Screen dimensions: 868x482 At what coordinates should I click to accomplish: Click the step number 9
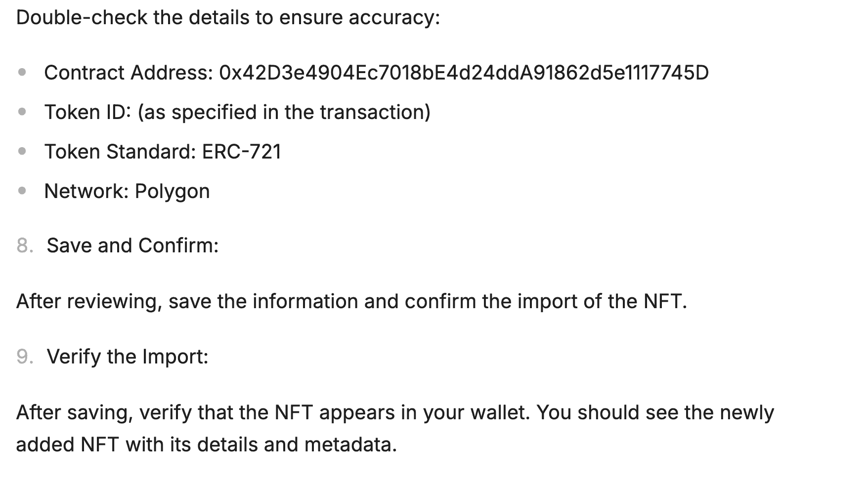click(25, 357)
